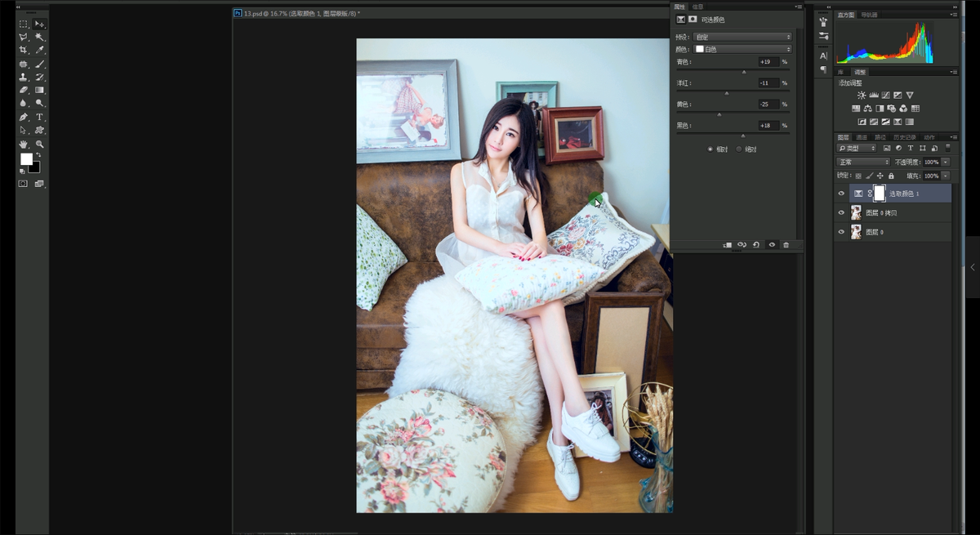Select the Path Selection tool
The image size is (980, 535).
click(24, 130)
